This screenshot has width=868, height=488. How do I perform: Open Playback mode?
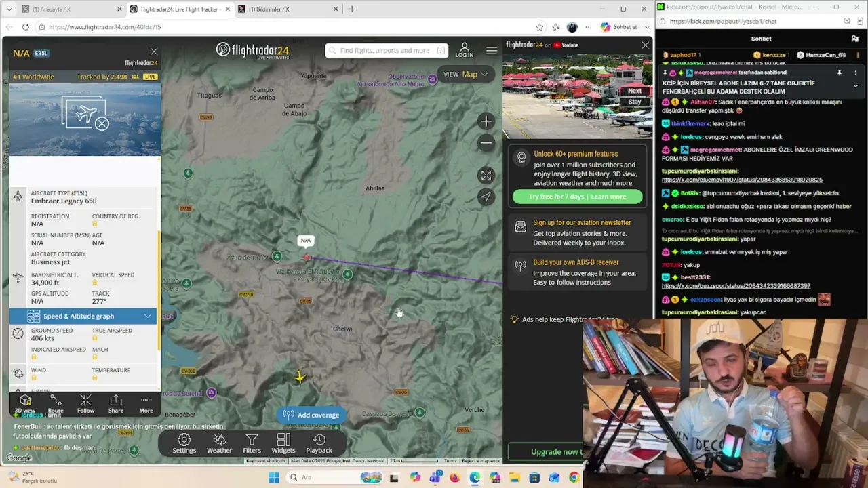click(319, 444)
